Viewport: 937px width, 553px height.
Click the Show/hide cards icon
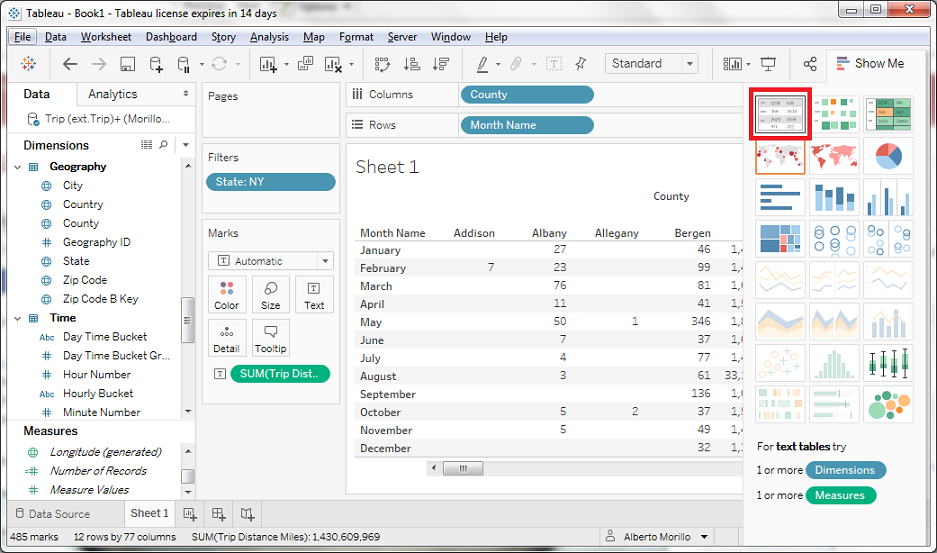[733, 64]
